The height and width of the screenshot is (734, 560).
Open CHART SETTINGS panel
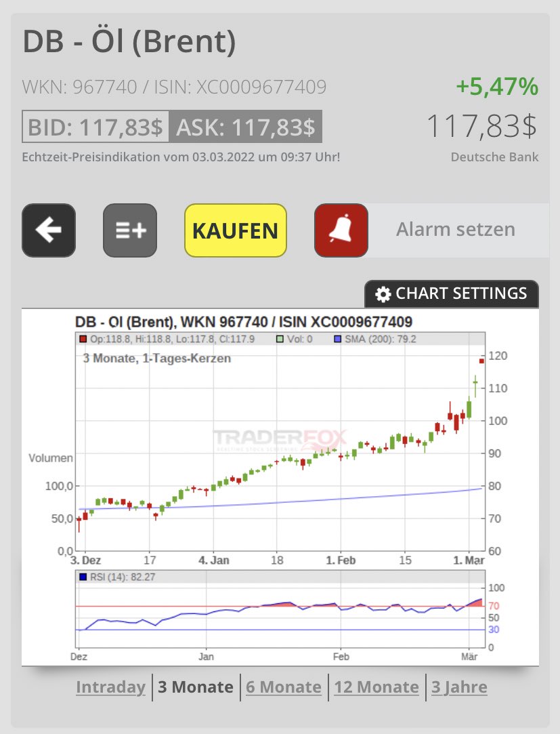pos(452,293)
